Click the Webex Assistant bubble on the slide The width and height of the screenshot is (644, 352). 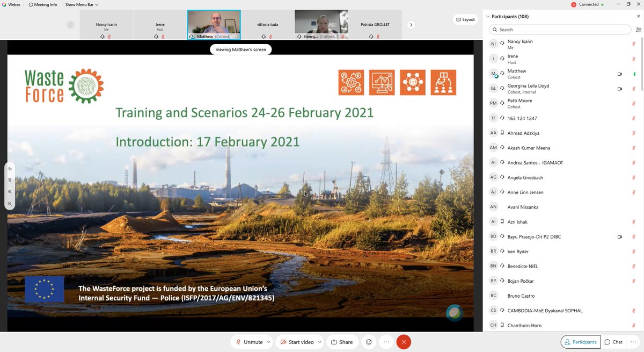454,313
